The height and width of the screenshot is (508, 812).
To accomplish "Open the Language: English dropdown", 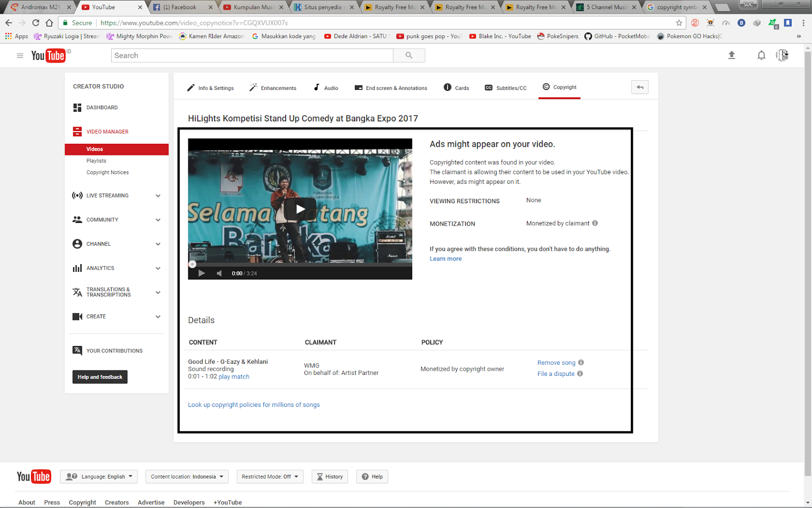I will [x=98, y=477].
